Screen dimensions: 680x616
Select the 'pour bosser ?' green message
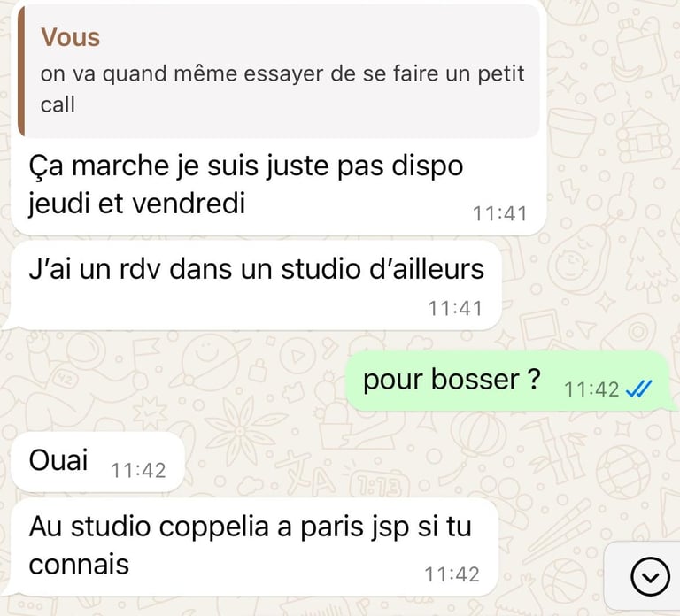tap(510, 381)
